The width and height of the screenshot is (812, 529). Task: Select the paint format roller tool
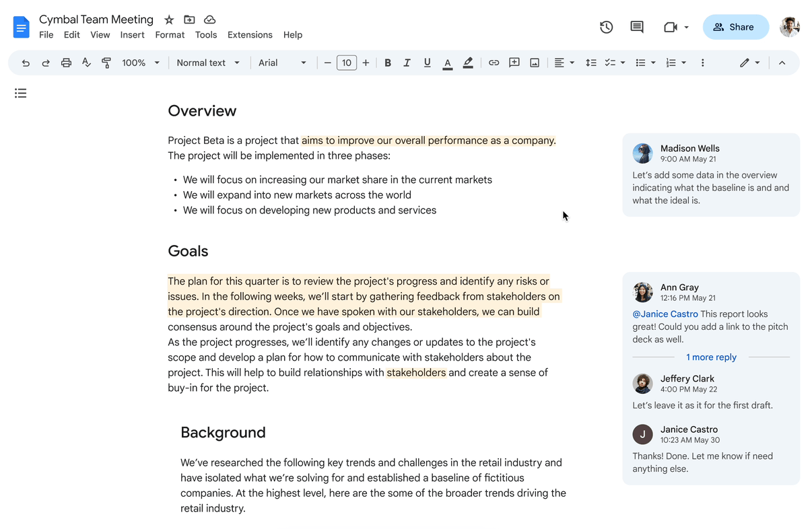click(106, 63)
